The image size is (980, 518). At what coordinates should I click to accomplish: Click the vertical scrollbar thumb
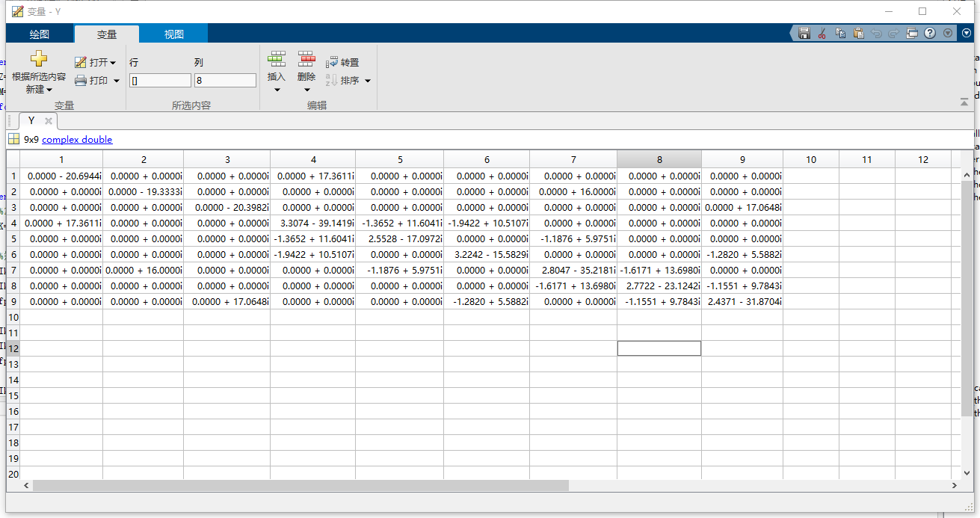(967, 297)
